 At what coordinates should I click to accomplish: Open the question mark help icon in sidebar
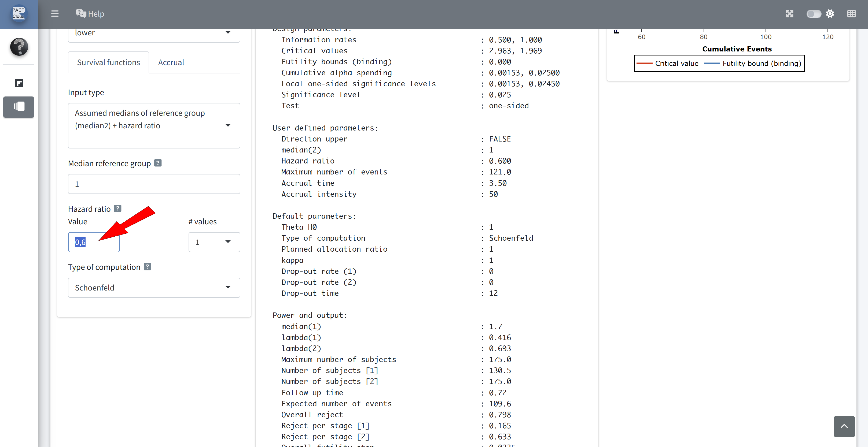pyautogui.click(x=19, y=46)
